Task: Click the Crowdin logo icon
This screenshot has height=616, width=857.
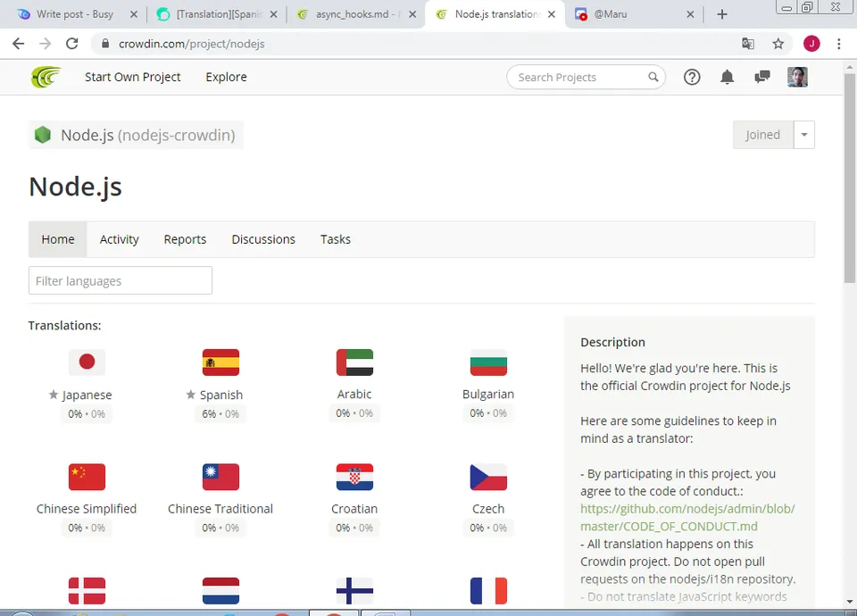Action: pos(46,77)
